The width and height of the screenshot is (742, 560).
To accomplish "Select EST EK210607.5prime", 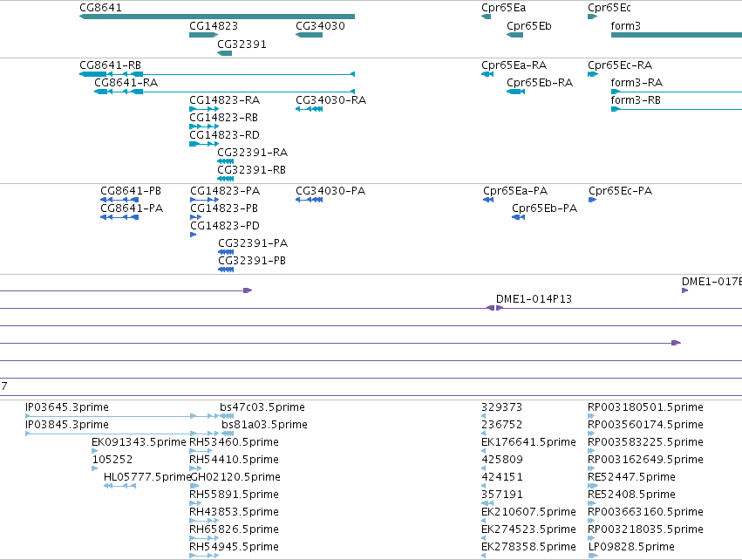I will [484, 521].
